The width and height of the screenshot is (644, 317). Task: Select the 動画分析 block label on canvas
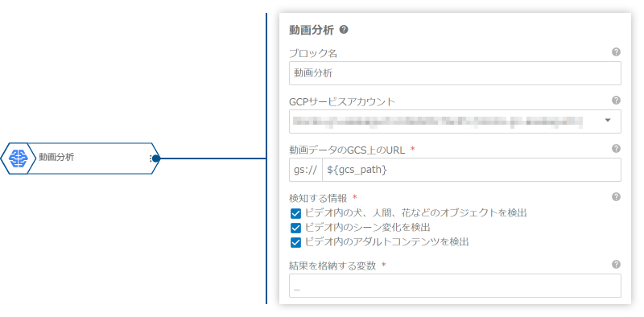pyautogui.click(x=56, y=157)
